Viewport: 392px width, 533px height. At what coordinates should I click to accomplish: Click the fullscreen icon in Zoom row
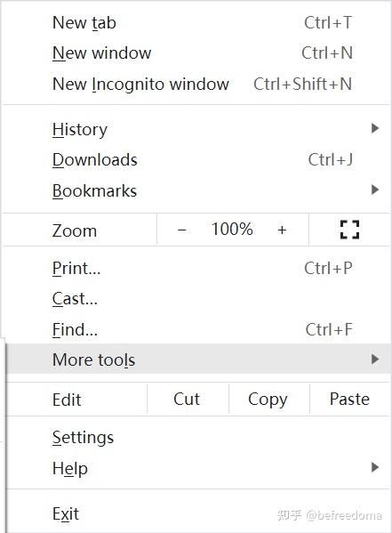coord(349,230)
